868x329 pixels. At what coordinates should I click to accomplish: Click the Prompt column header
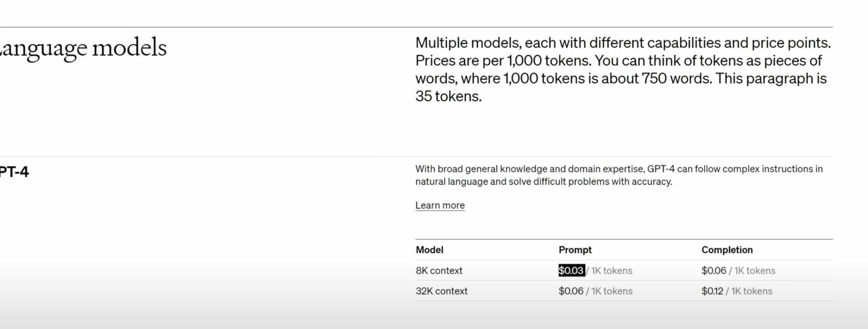tap(575, 250)
